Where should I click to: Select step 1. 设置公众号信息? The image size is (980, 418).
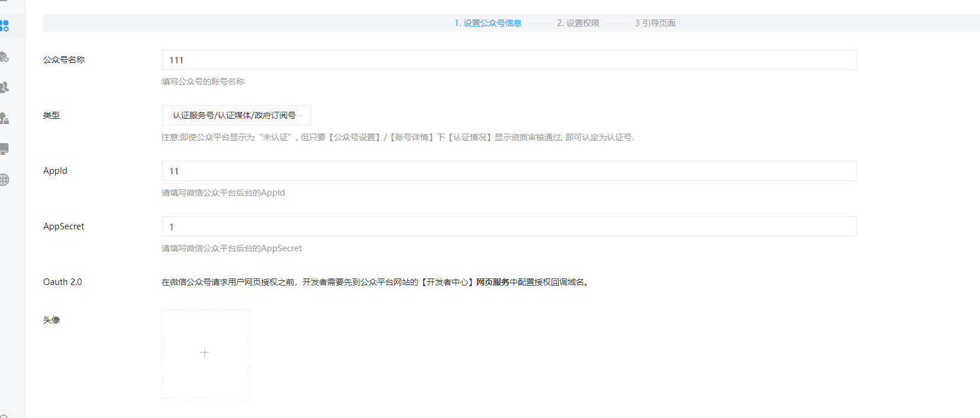click(x=488, y=23)
